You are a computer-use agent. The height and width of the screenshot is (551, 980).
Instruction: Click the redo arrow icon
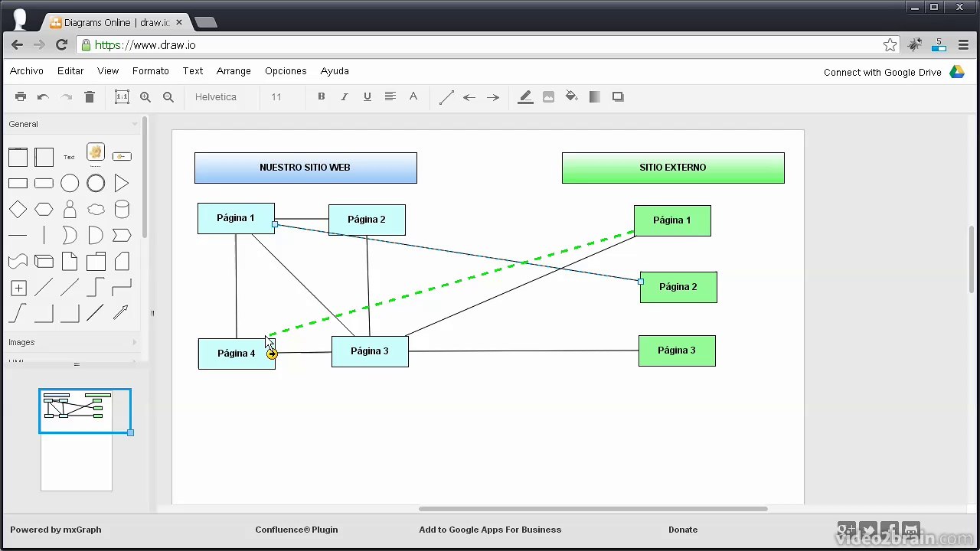tap(67, 97)
